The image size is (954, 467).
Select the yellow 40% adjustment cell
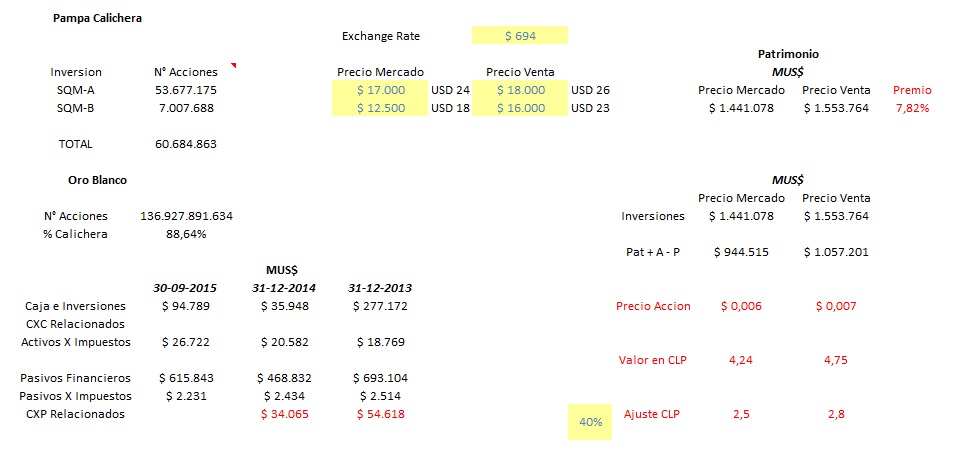[590, 421]
